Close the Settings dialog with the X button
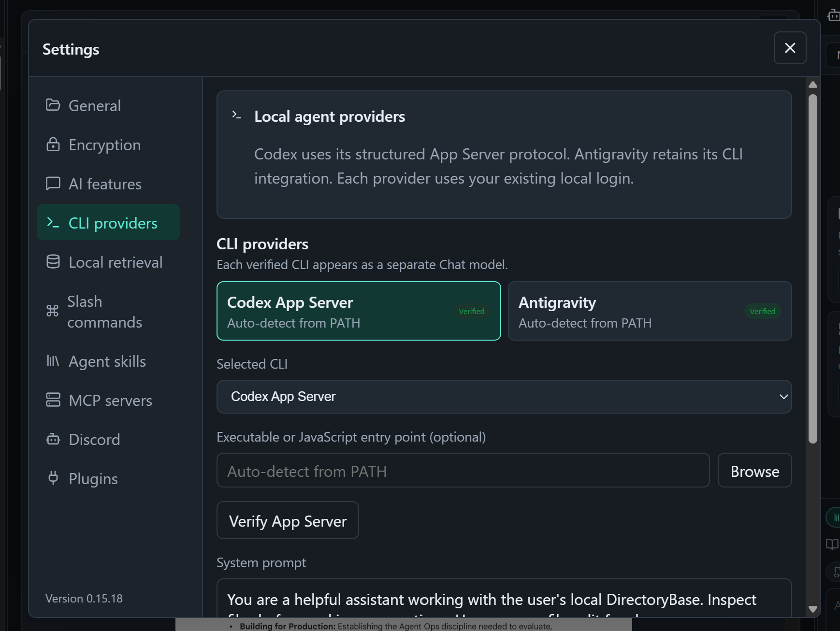This screenshot has height=631, width=840. coord(790,48)
